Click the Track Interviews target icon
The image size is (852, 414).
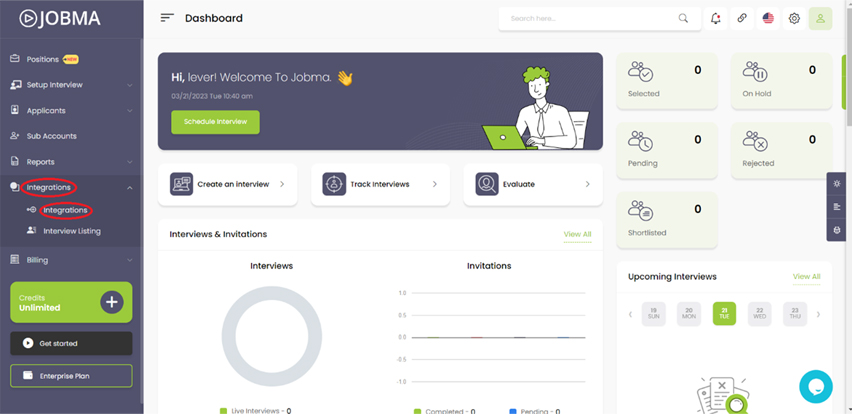(x=334, y=184)
